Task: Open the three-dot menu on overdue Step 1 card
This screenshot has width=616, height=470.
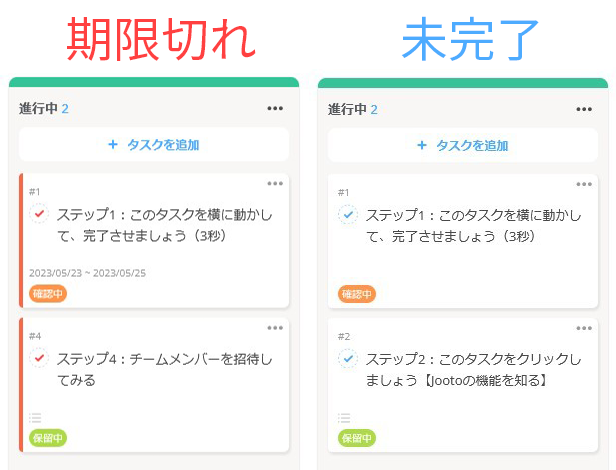Action: click(x=275, y=184)
